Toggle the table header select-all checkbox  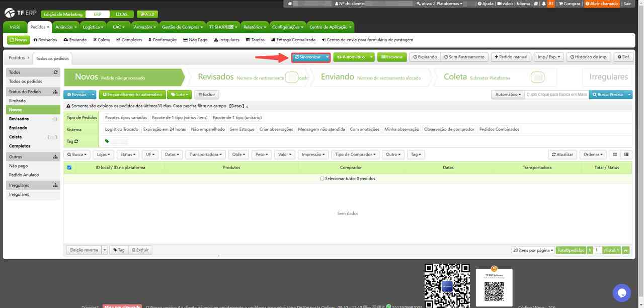69,168
